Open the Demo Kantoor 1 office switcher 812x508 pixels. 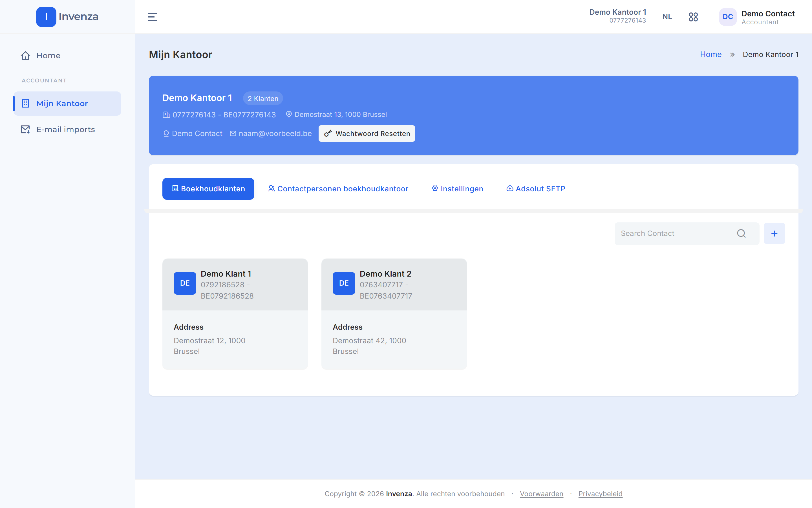(x=617, y=16)
